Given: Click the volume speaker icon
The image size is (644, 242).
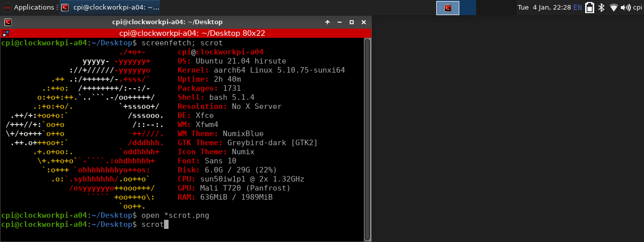Looking at the screenshot, I should (625, 8).
